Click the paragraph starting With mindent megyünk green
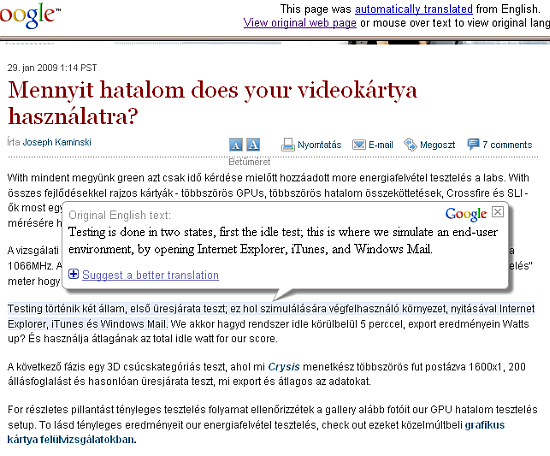 point(268,200)
